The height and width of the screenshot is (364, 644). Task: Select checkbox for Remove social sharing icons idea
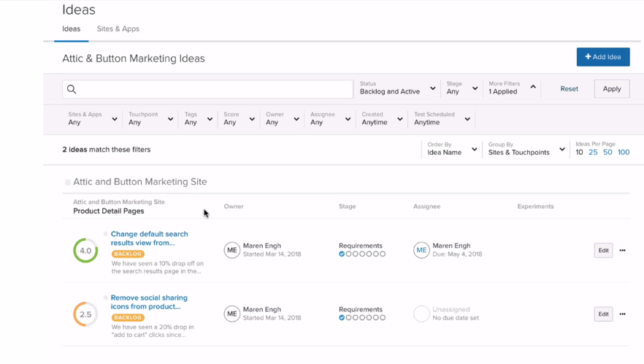point(106,297)
